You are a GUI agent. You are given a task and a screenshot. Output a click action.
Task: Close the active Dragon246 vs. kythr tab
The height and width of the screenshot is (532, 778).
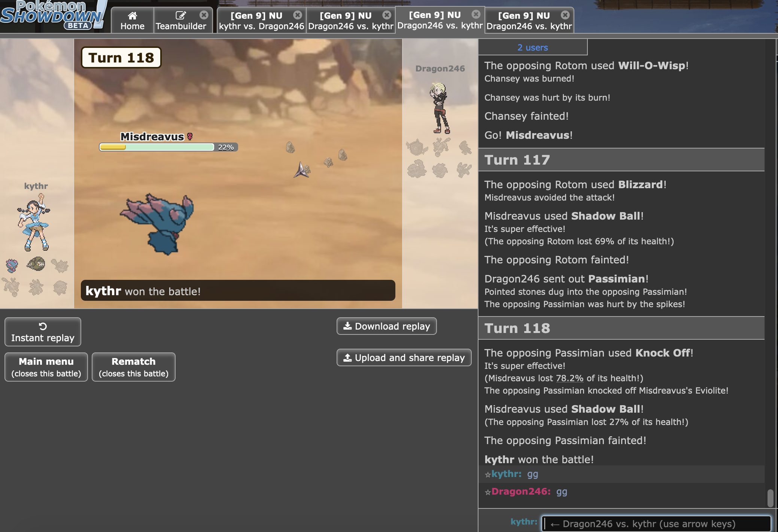(x=476, y=14)
